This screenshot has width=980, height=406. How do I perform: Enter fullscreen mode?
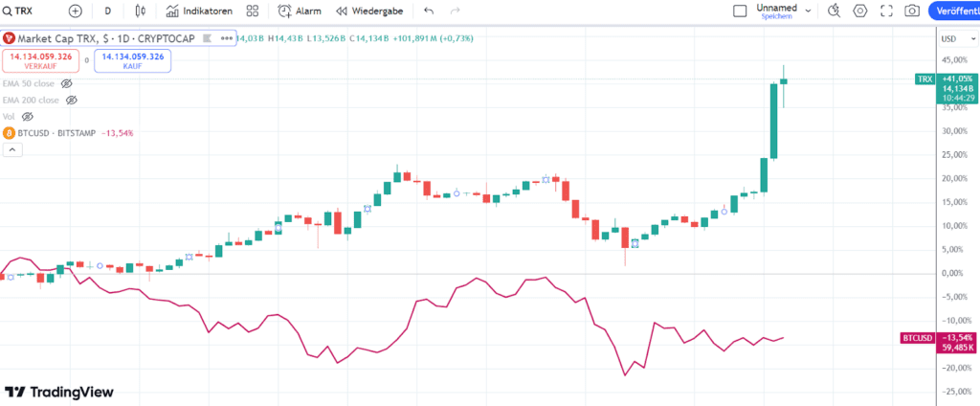click(886, 11)
